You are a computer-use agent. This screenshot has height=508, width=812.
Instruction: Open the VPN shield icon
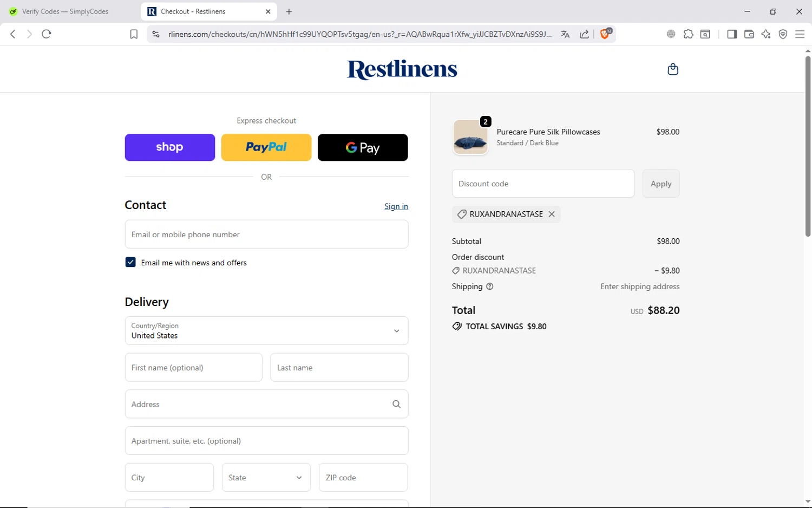(x=783, y=34)
